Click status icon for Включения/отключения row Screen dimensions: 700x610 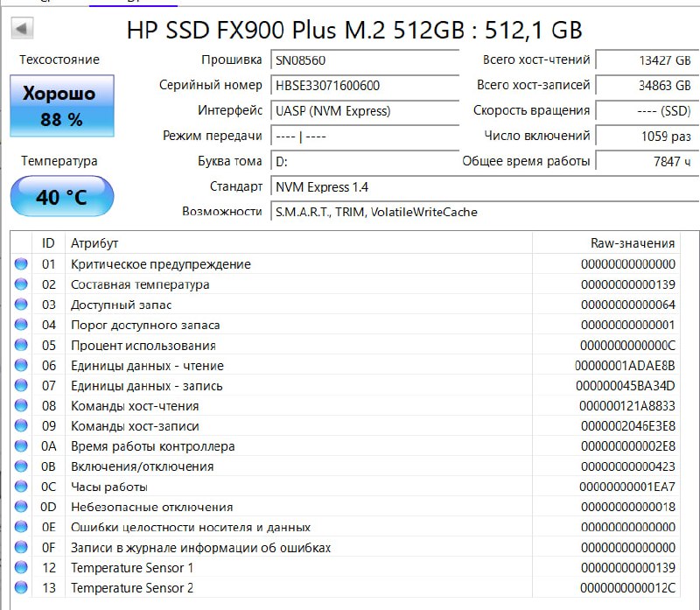21,466
